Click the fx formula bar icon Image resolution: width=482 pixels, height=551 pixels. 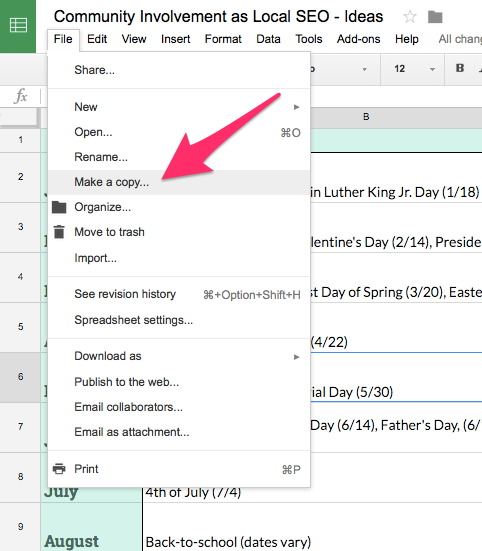coord(21,96)
